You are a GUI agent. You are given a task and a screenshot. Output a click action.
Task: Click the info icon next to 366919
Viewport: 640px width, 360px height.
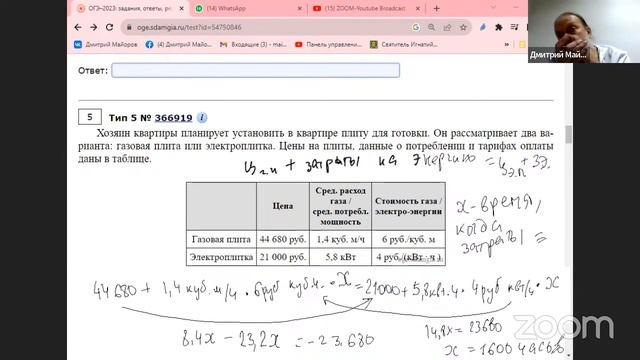click(x=202, y=118)
